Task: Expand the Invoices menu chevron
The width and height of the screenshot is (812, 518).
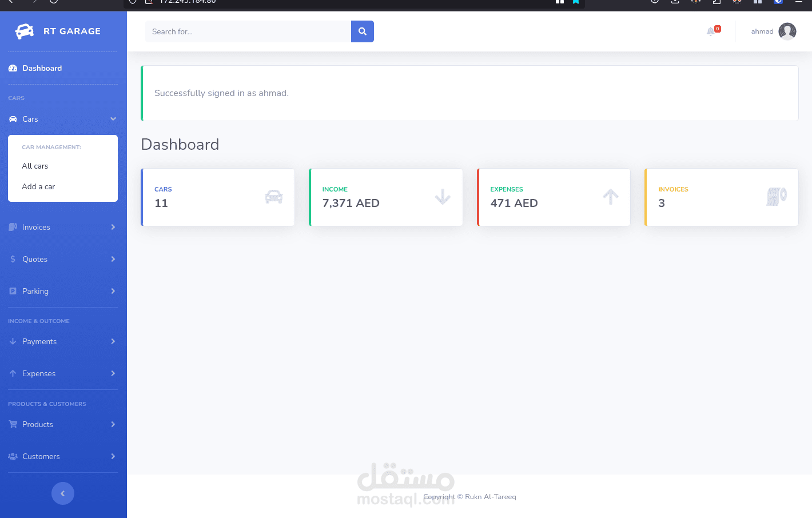Action: [113, 227]
